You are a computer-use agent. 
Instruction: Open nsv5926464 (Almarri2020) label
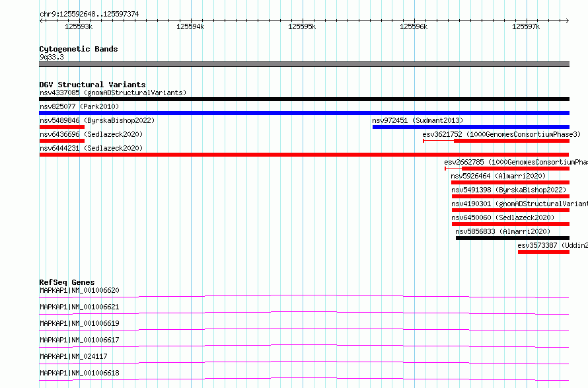(x=498, y=176)
